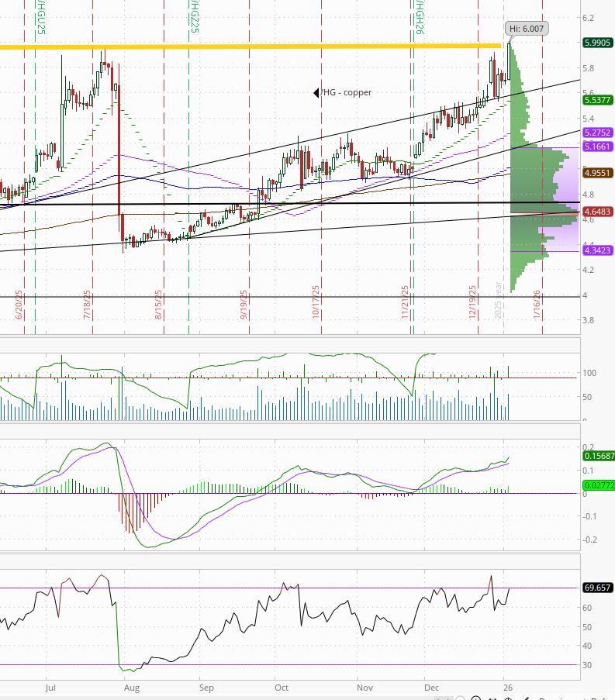Viewport: 615px width, 700px height.
Task: Click the 5.4 price axis value
Action: click(588, 119)
